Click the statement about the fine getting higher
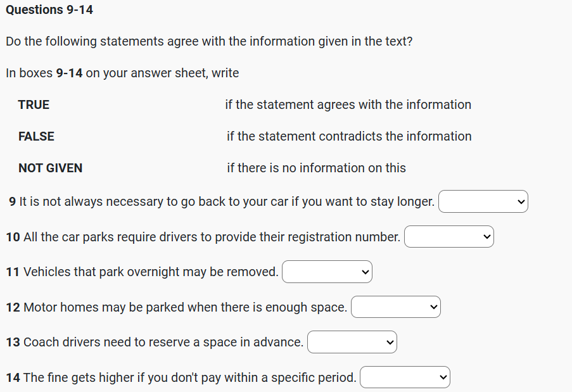Screen dimensions: 572x392 coord(189,377)
